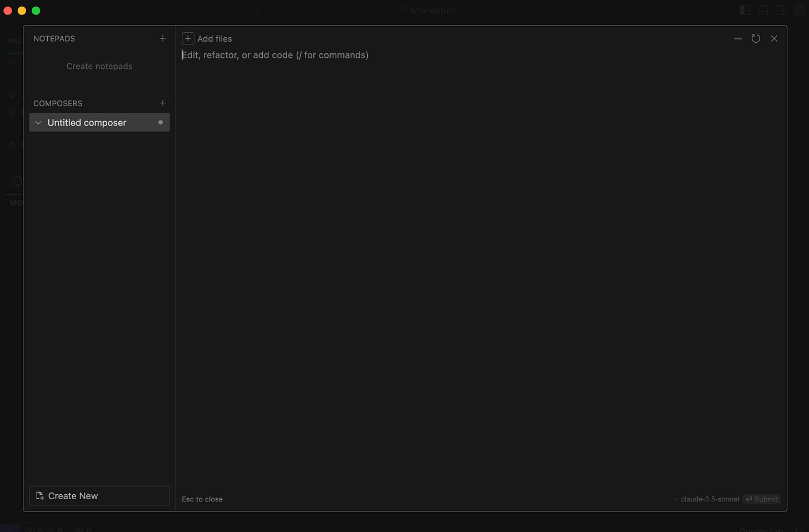The image size is (809, 532).
Task: Toggle the bottom panel layout icon
Action: 763,10
